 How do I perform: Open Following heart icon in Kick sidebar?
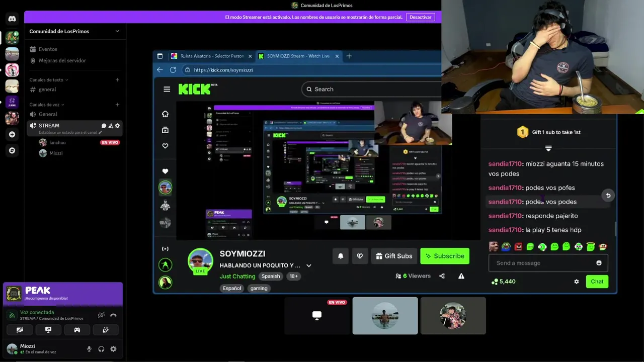[x=165, y=146]
